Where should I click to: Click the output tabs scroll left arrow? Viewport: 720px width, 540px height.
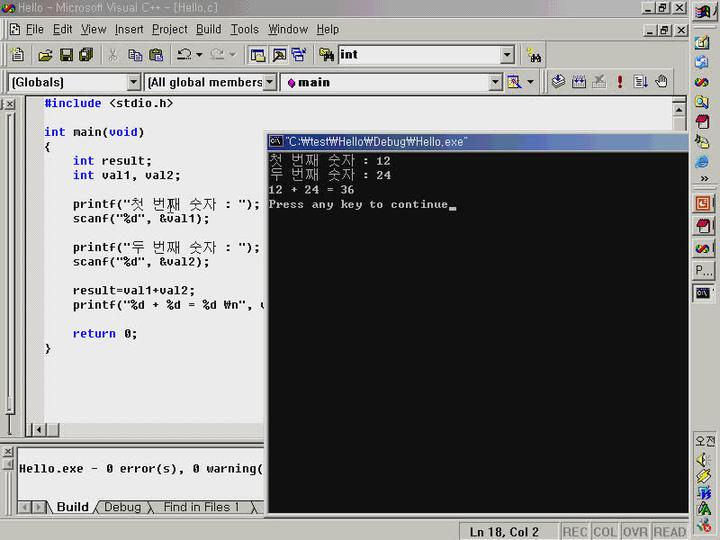pos(25,507)
